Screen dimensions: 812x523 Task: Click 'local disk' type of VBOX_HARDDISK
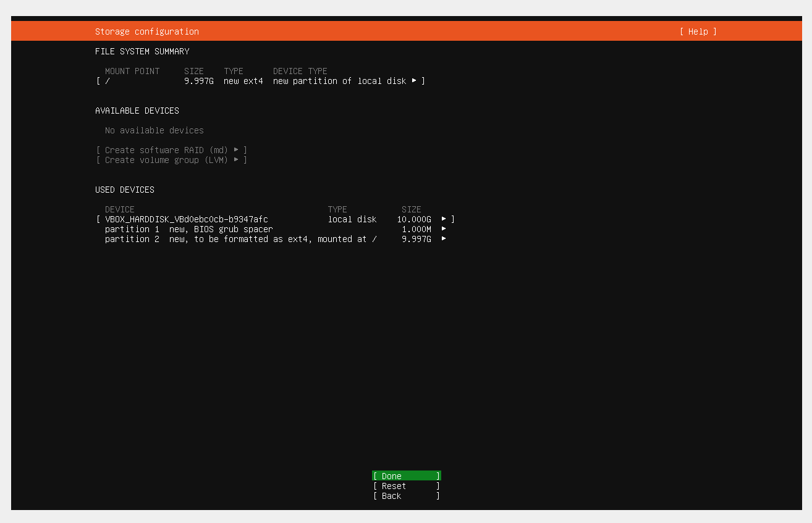coord(352,219)
